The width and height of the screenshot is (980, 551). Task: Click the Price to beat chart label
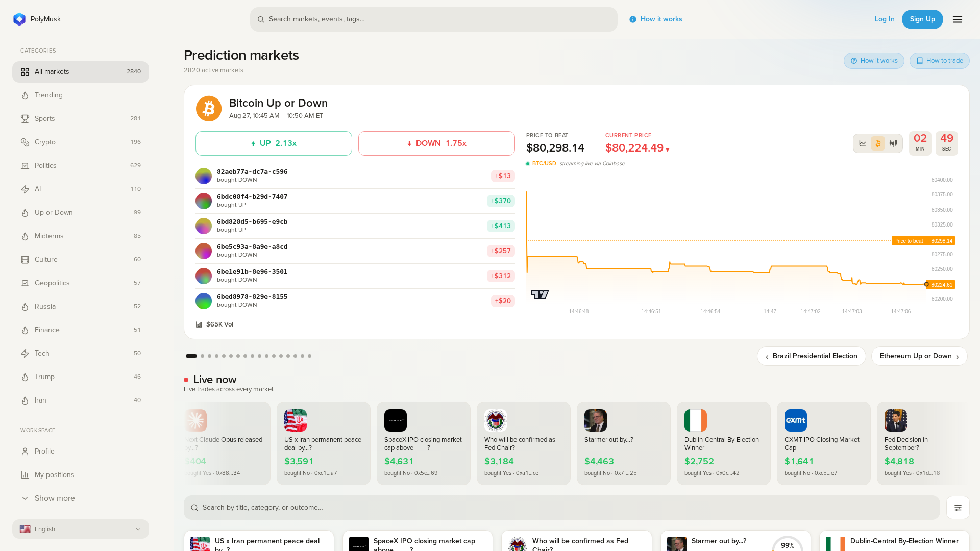[909, 241]
